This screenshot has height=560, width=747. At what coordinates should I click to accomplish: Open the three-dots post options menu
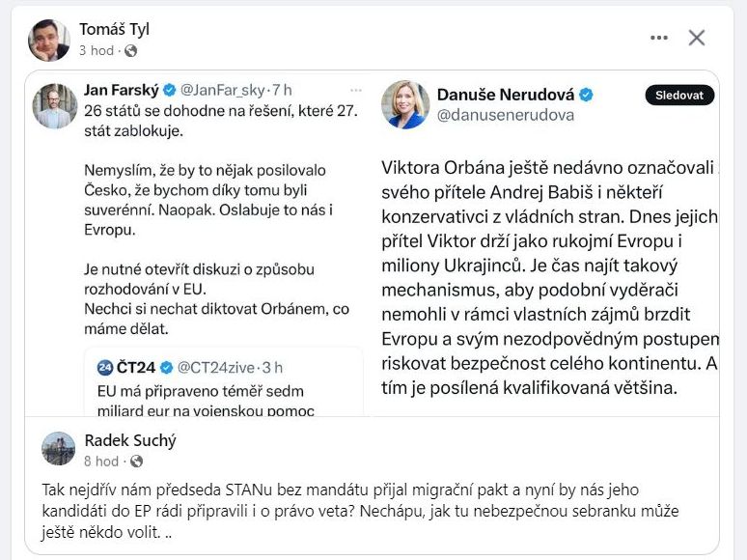click(659, 38)
